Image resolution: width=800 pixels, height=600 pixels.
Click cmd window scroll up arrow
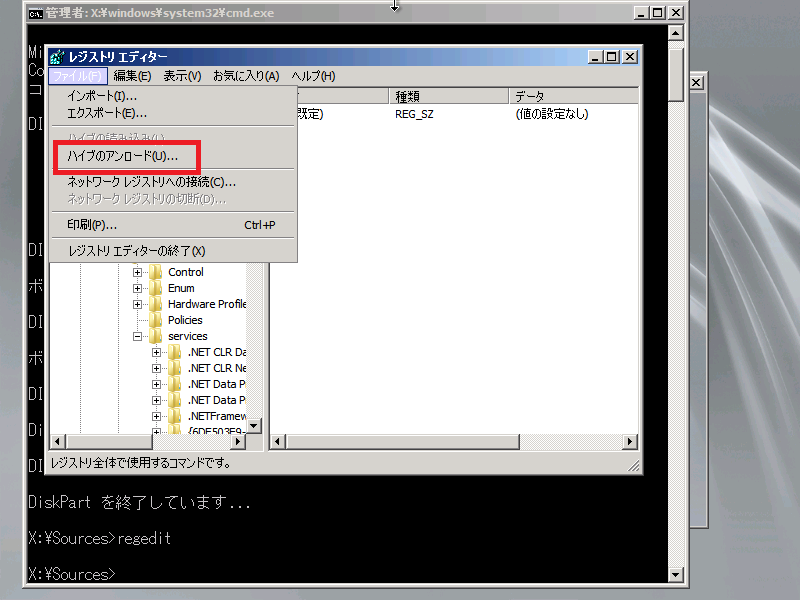pos(676,34)
